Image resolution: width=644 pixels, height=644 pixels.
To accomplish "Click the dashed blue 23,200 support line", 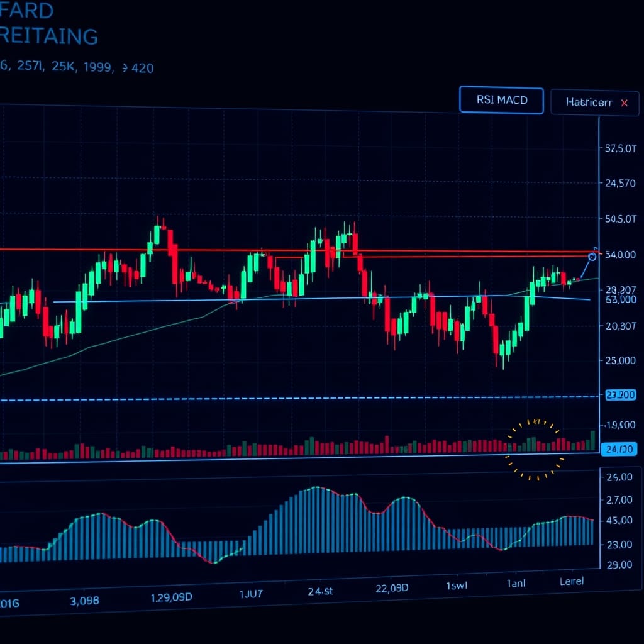I will [299, 398].
